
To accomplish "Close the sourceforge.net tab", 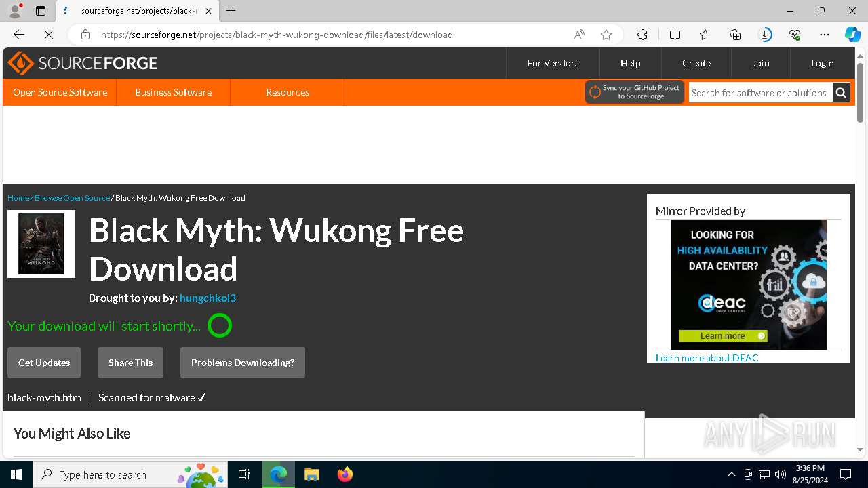I will click(x=208, y=11).
